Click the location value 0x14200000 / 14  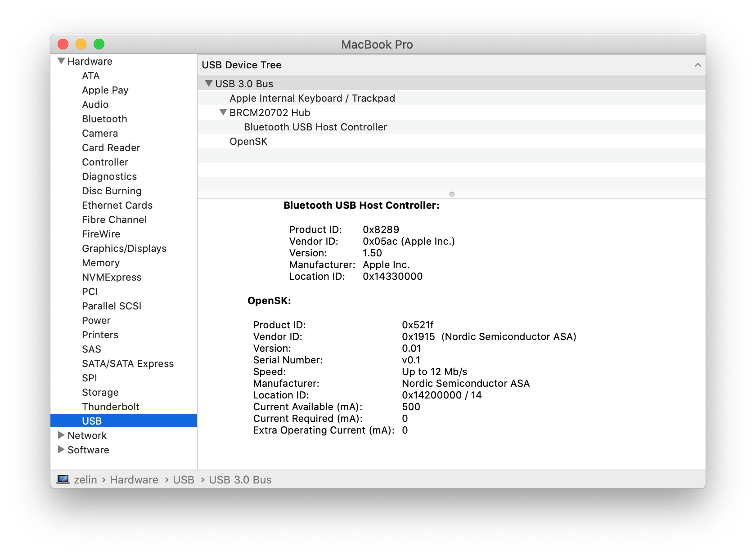pos(441,395)
